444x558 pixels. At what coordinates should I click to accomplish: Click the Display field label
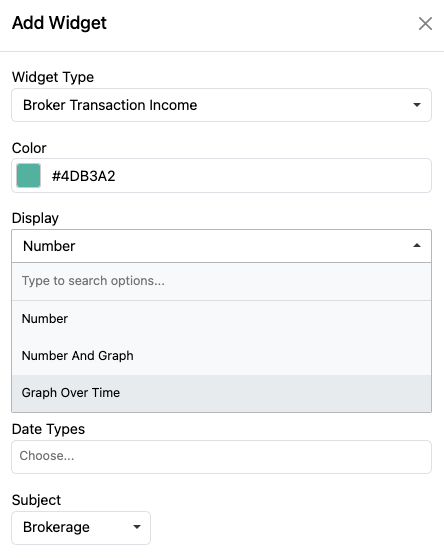[35, 218]
